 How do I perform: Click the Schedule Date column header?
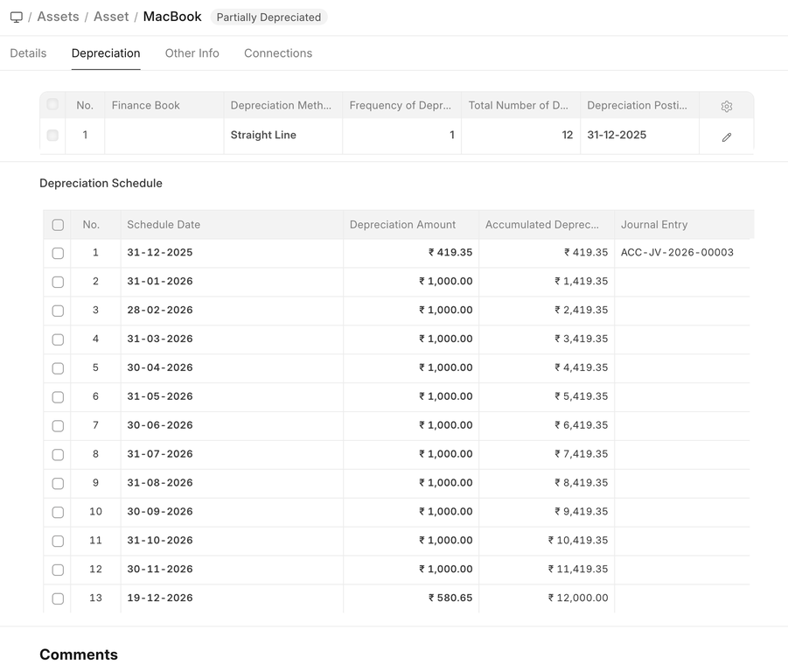pyautogui.click(x=232, y=225)
